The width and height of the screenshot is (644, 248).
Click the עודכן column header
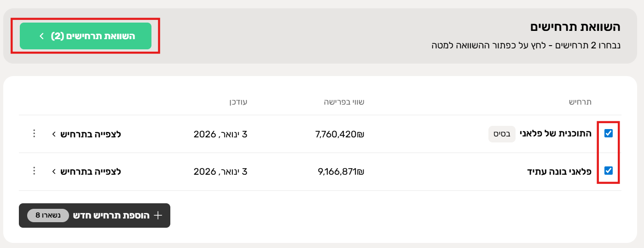[236, 102]
